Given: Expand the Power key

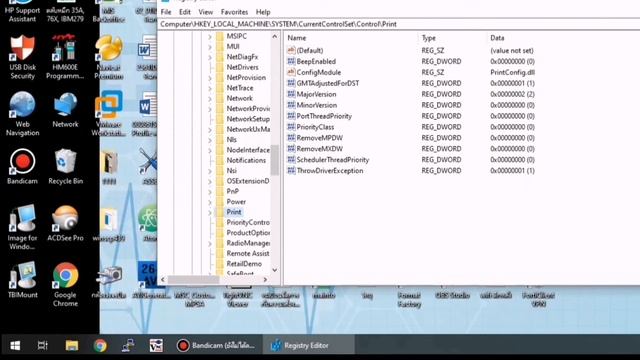Looking at the screenshot, I should click(x=210, y=202).
